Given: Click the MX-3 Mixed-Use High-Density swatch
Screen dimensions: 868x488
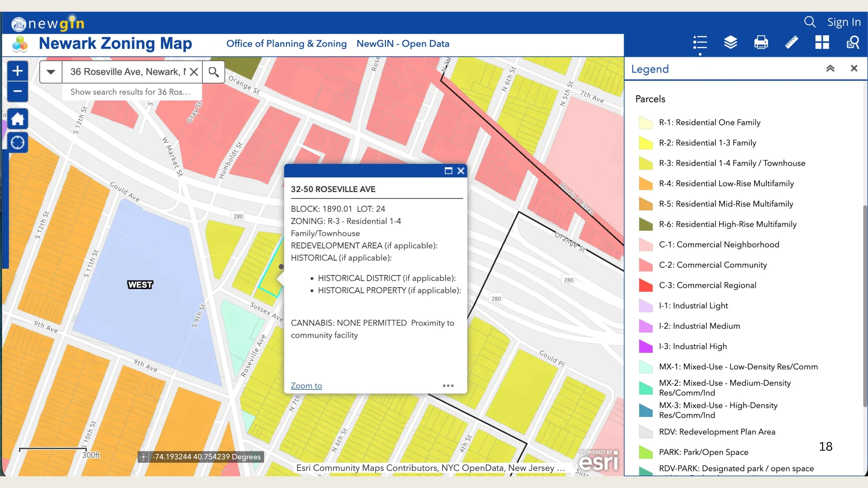Looking at the screenshot, I should click(646, 410).
